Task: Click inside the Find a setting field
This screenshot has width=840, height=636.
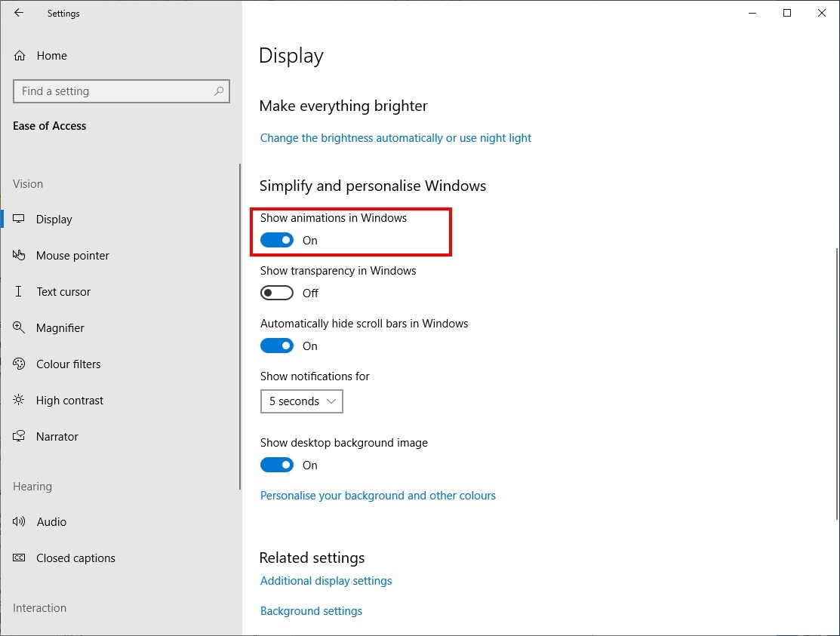Action: coord(113,91)
